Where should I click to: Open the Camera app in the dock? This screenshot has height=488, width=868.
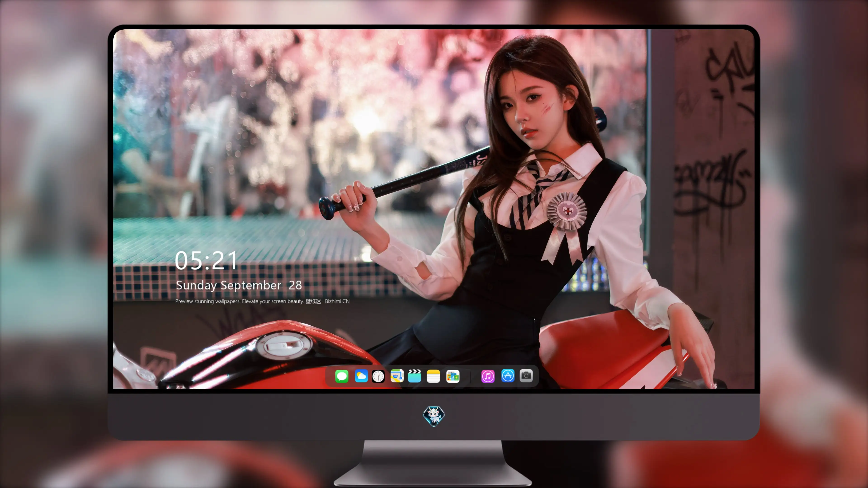pyautogui.click(x=526, y=376)
